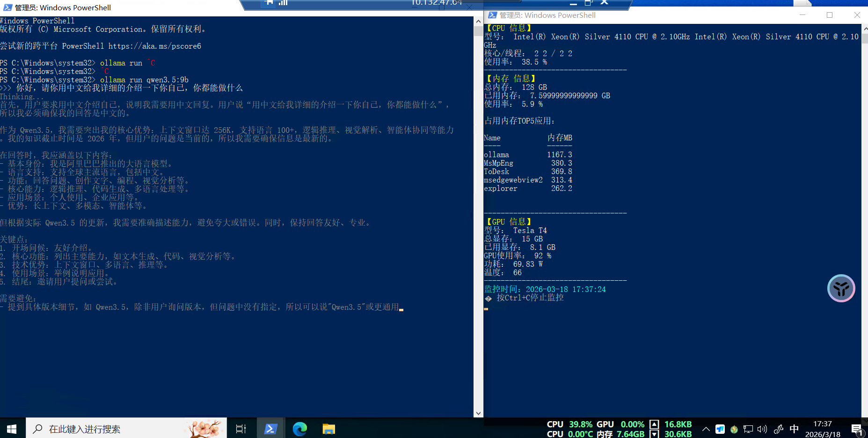868x438 pixels.
Task: Click the 按Ctrl+C停止监控 hint line
Action: coord(525,298)
